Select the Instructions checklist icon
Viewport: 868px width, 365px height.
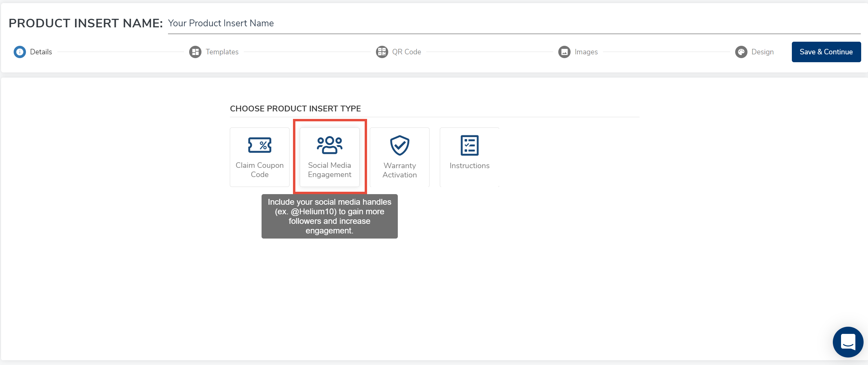(x=470, y=145)
